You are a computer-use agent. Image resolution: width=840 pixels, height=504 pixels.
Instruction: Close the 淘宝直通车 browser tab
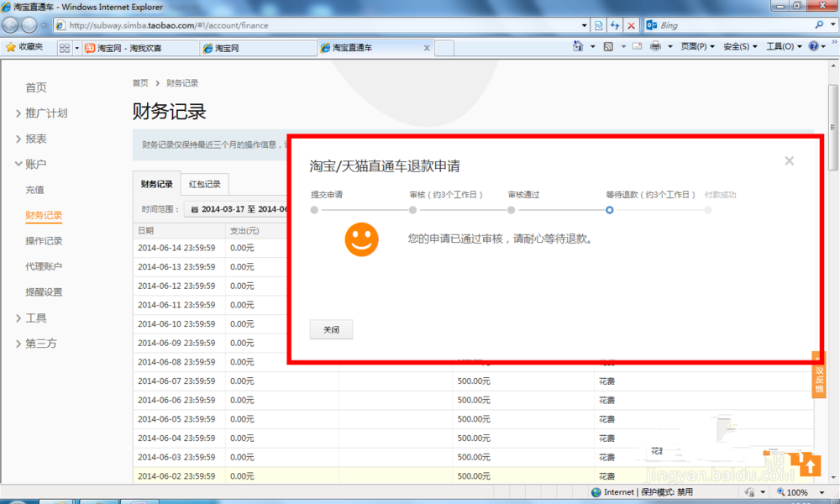click(427, 48)
